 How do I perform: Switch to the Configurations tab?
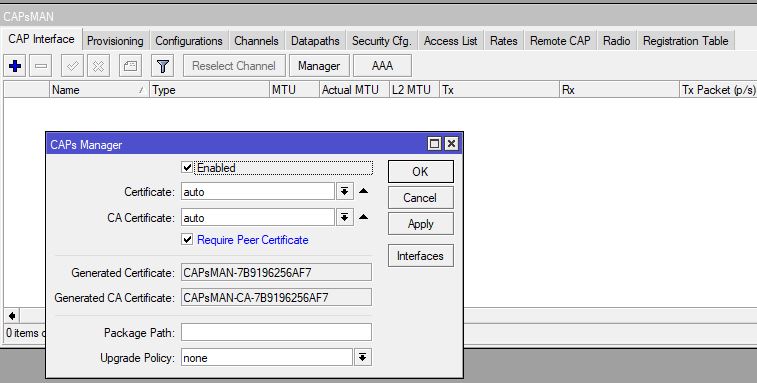tap(189, 41)
